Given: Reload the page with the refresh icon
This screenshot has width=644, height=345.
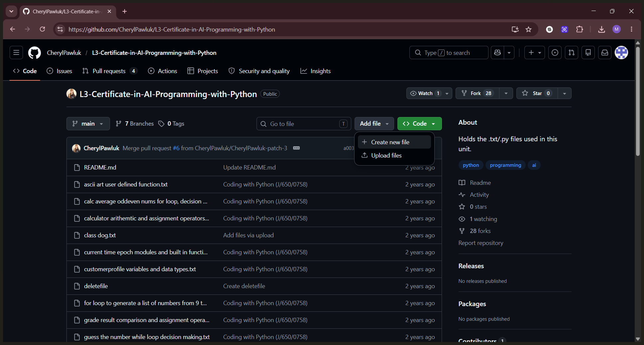Looking at the screenshot, I should [42, 29].
